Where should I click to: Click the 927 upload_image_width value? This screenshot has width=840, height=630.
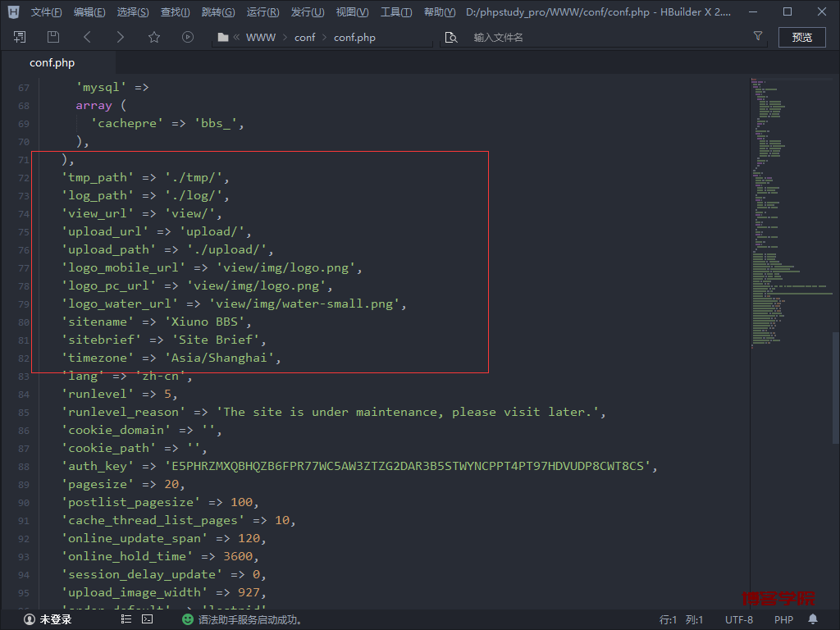pyautogui.click(x=249, y=592)
